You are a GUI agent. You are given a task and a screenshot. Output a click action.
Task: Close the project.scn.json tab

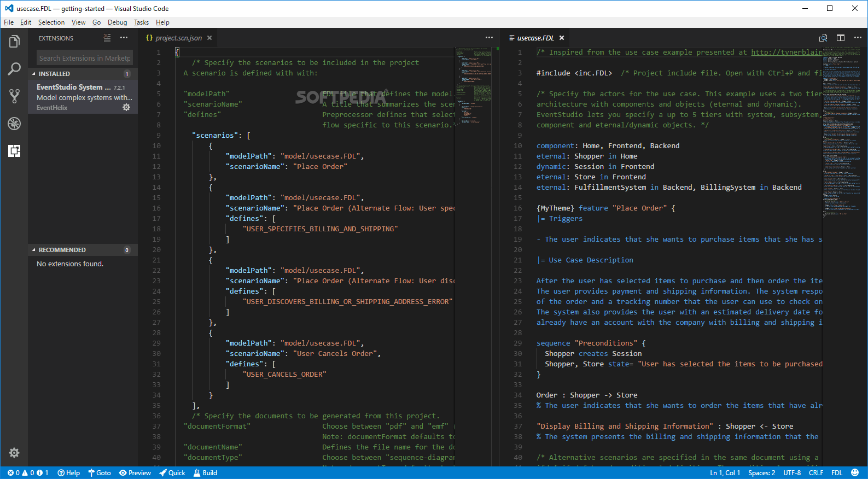pos(209,38)
